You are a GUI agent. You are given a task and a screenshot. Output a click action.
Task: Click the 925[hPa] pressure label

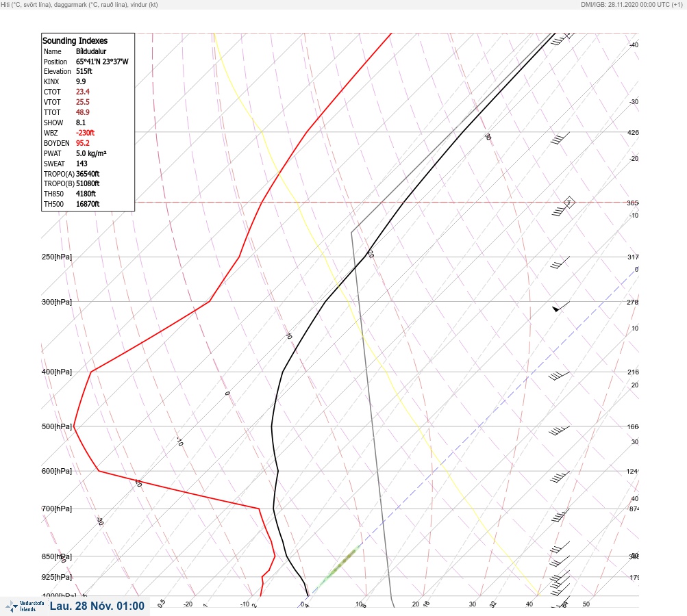57,577
